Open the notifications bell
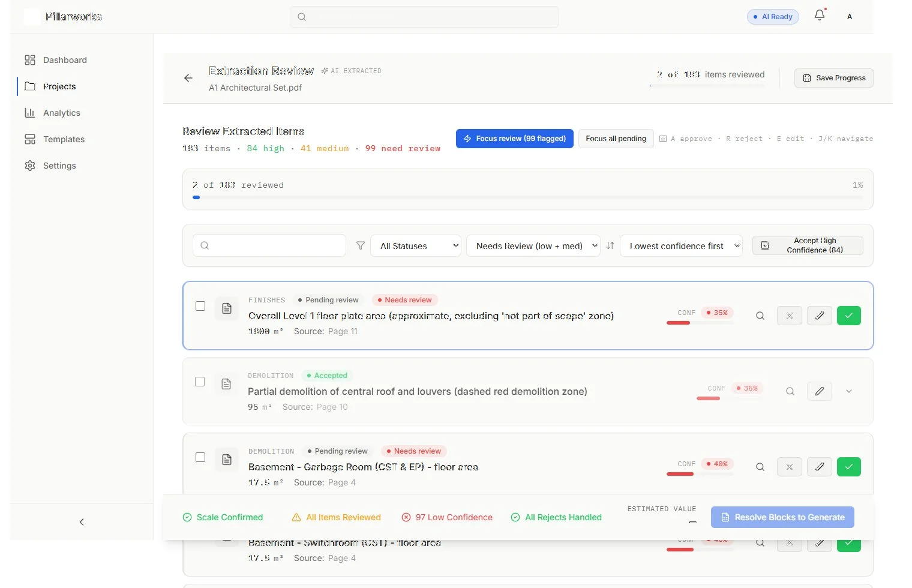The height and width of the screenshot is (588, 912). point(820,16)
